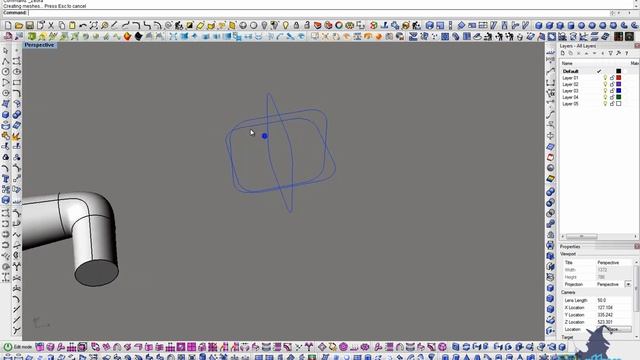Select the pointer arrow tool in left toolbar
The height and width of the screenshot is (360, 640).
click(x=5, y=51)
